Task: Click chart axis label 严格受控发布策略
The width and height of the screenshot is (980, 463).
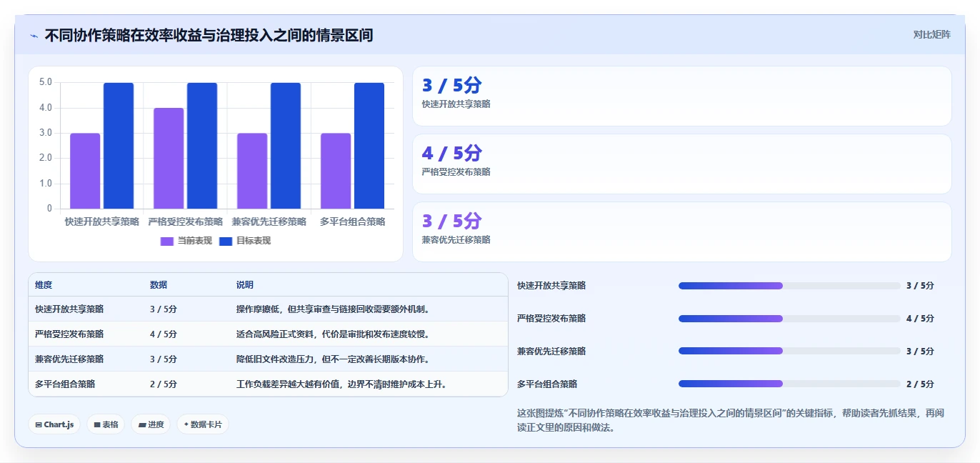Action: click(186, 222)
